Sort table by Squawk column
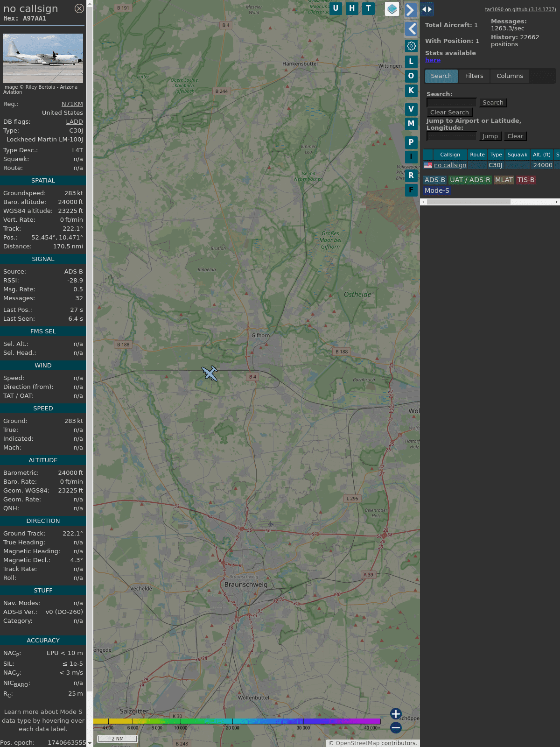 click(x=518, y=155)
